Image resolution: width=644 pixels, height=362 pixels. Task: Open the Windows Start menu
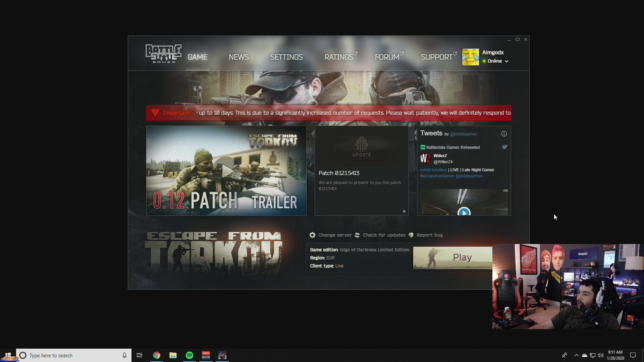(8, 355)
